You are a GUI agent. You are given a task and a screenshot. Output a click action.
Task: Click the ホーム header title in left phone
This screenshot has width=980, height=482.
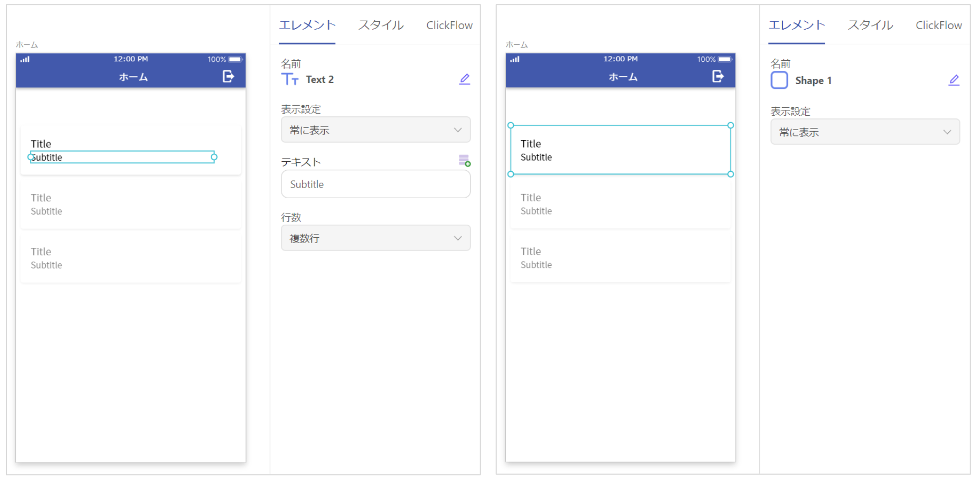pyautogui.click(x=133, y=77)
